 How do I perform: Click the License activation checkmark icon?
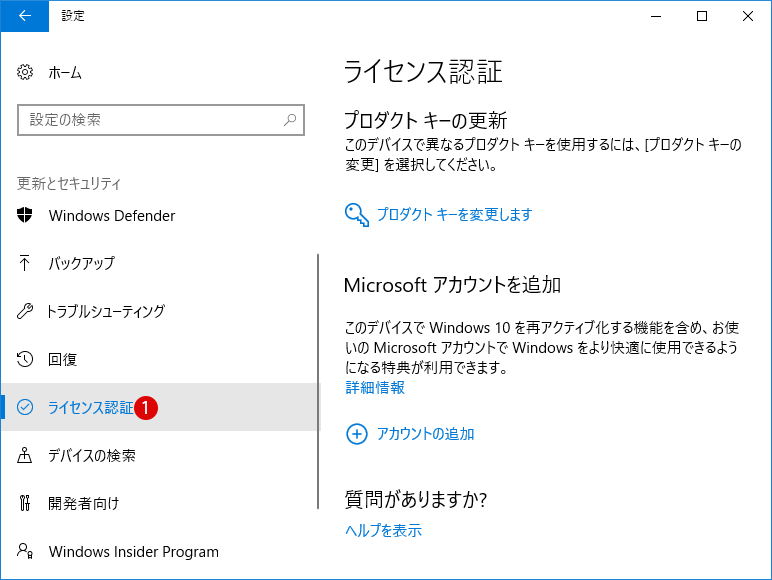(x=25, y=407)
